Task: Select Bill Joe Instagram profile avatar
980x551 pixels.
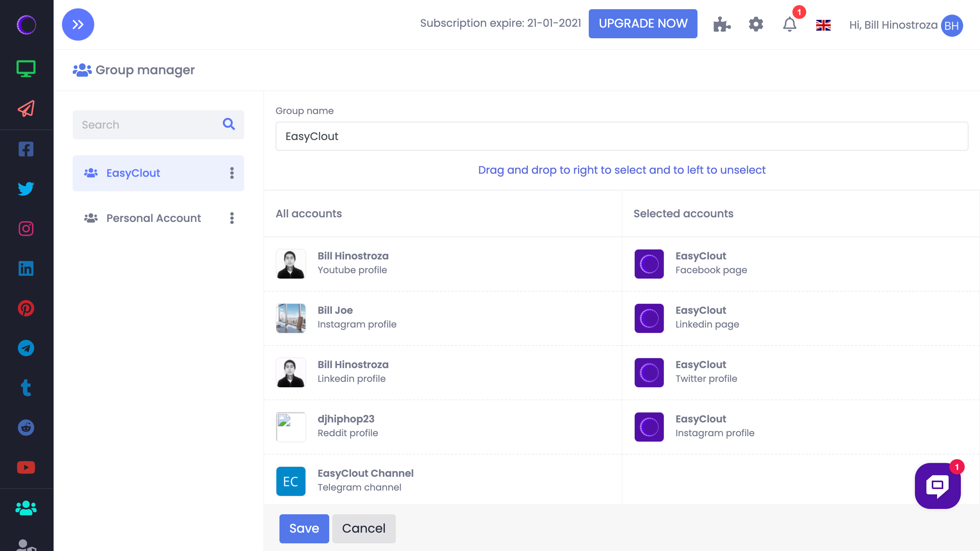Action: [291, 318]
